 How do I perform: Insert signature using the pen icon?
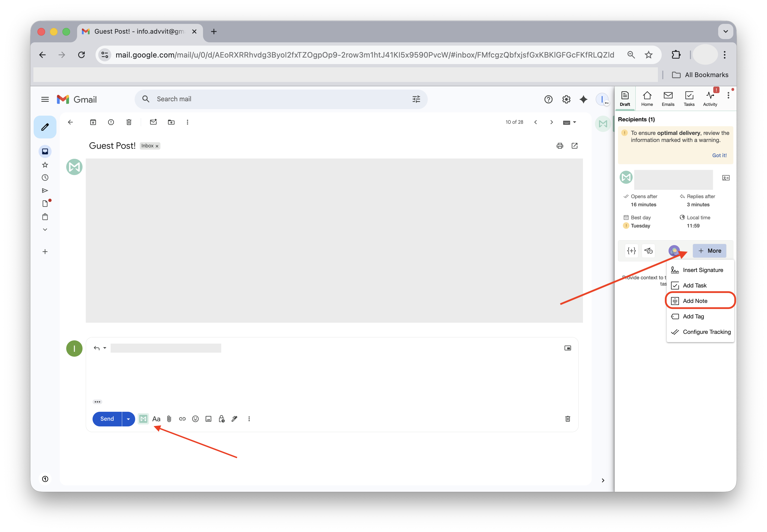235,419
